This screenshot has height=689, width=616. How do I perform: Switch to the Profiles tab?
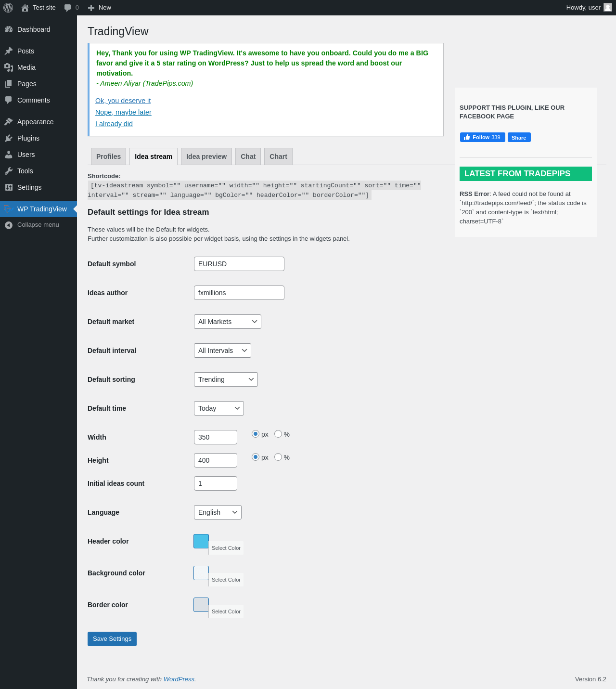pyautogui.click(x=109, y=156)
